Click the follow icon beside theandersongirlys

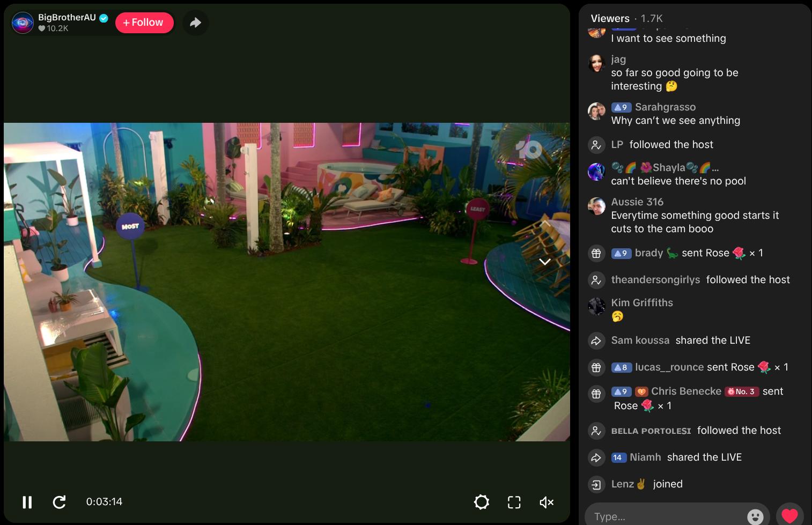click(x=596, y=280)
